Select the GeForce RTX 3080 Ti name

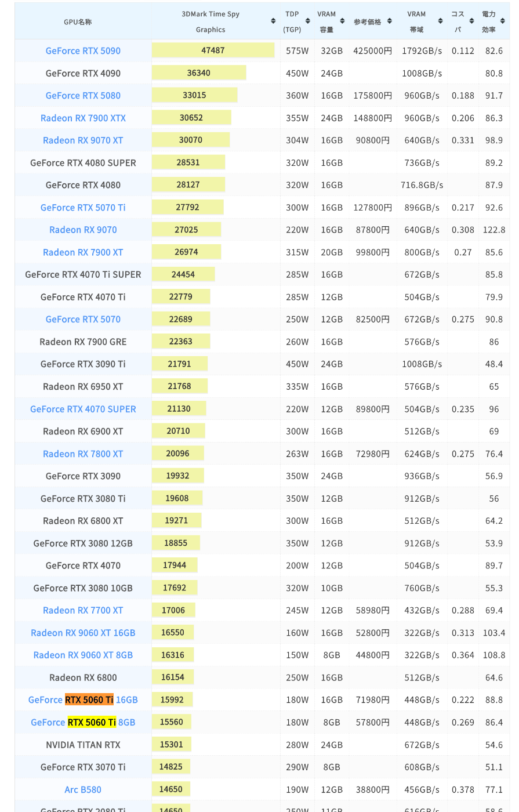(x=83, y=498)
